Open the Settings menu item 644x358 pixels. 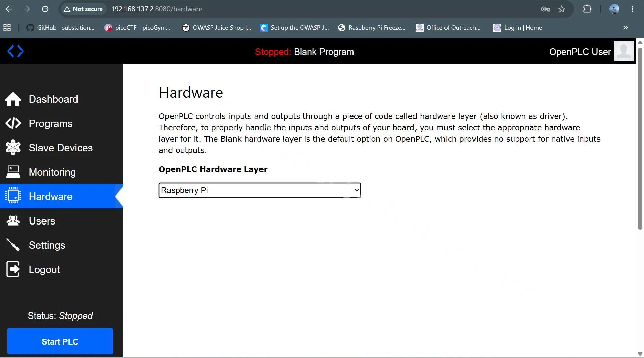coord(62,245)
